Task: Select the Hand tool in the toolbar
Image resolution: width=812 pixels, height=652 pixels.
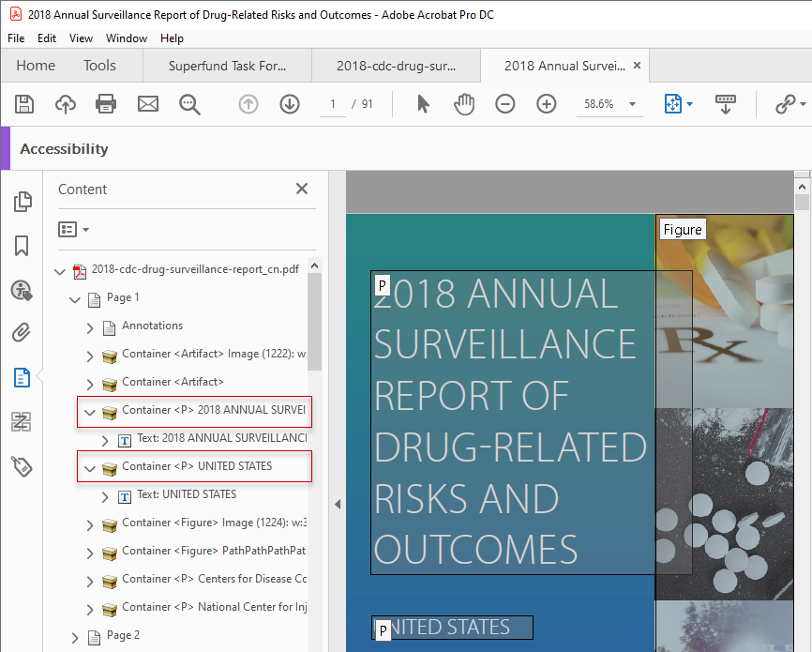Action: [x=464, y=104]
